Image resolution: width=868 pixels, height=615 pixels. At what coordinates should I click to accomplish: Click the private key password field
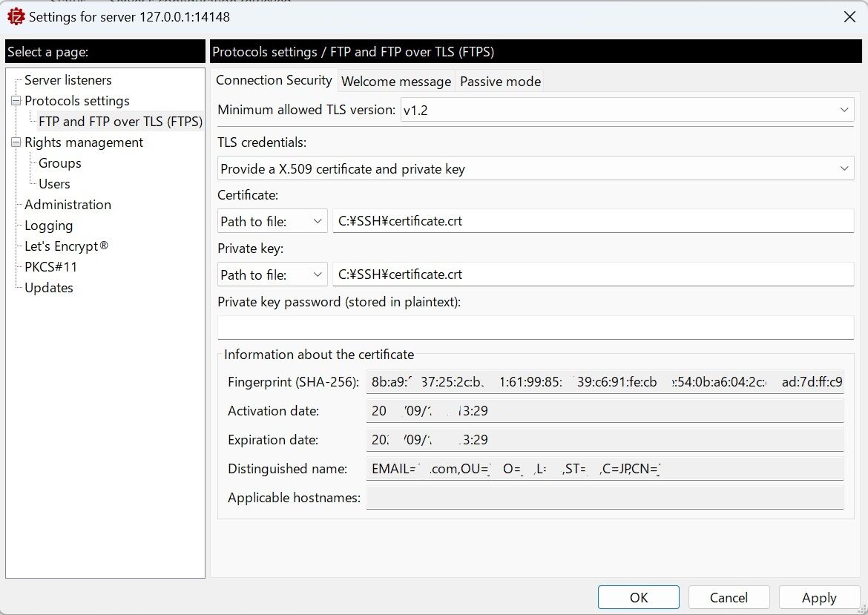(x=535, y=326)
